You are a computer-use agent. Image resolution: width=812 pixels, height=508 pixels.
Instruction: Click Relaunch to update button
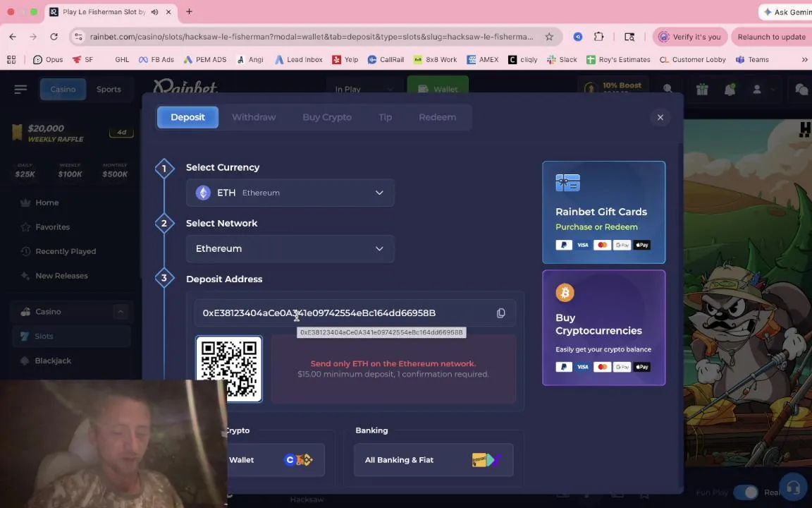pyautogui.click(x=772, y=37)
